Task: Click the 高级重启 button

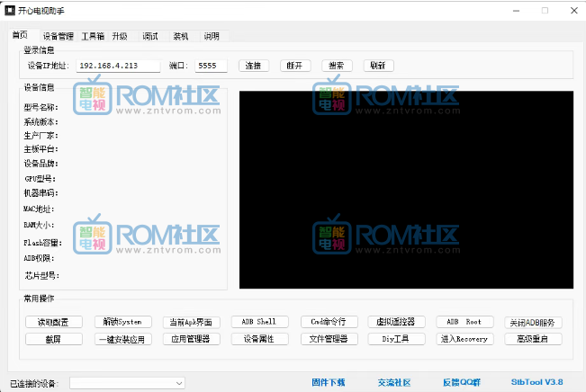Action: point(533,339)
